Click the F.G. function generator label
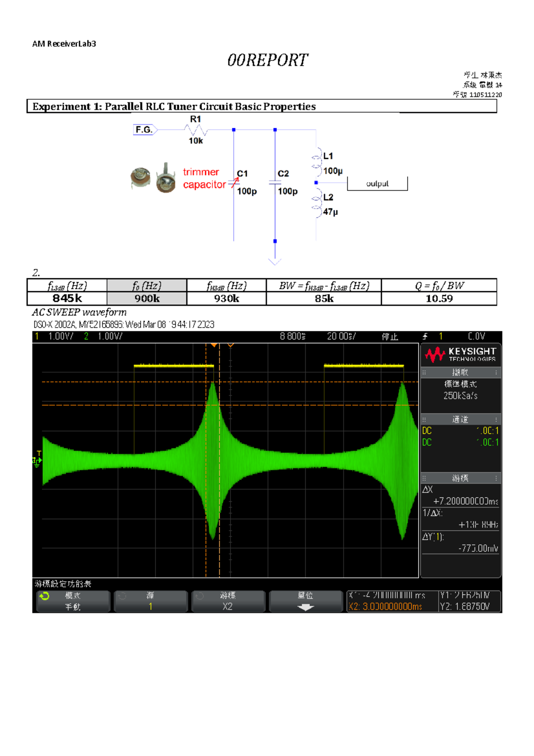534x756 pixels. pyautogui.click(x=144, y=130)
